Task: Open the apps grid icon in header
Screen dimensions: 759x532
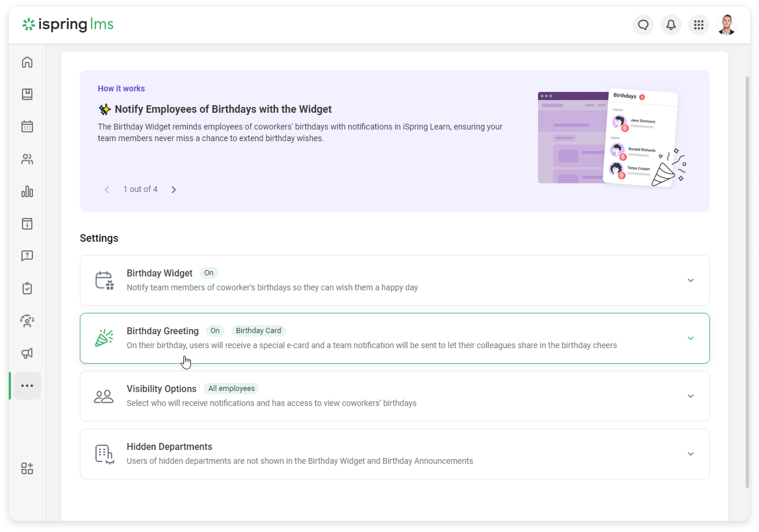Action: 699,25
